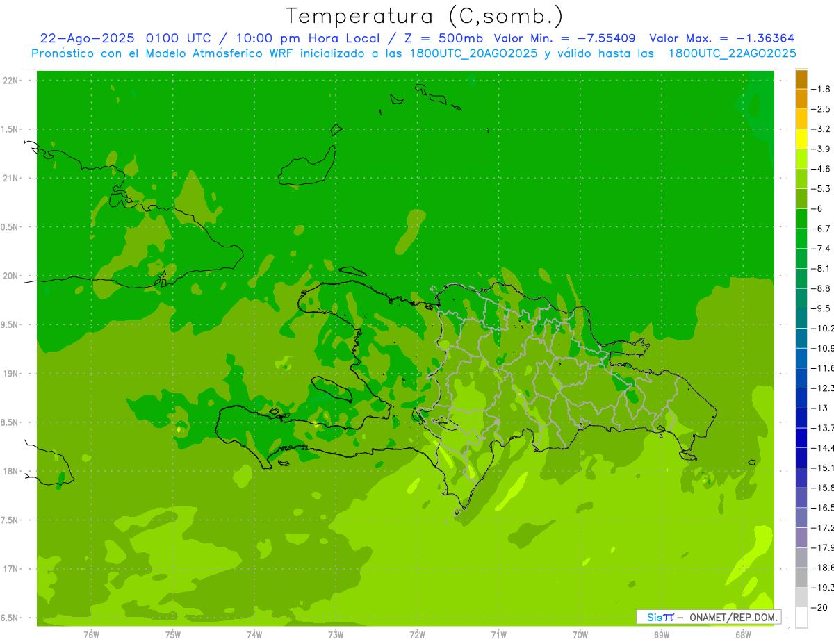Click the "19N" latitude label

[x=12, y=374]
